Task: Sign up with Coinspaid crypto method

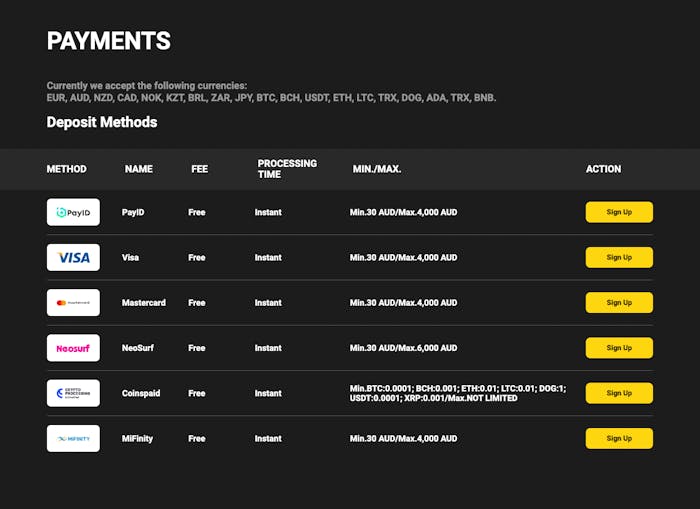Action: [619, 393]
